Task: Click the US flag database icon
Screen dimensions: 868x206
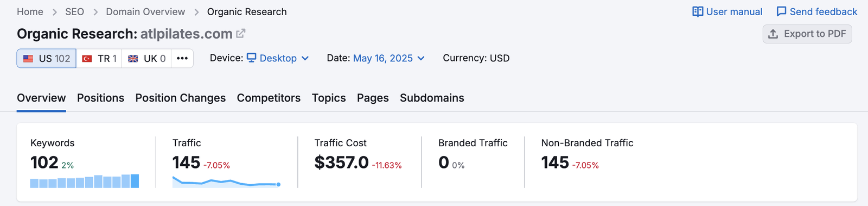Action: (x=28, y=59)
